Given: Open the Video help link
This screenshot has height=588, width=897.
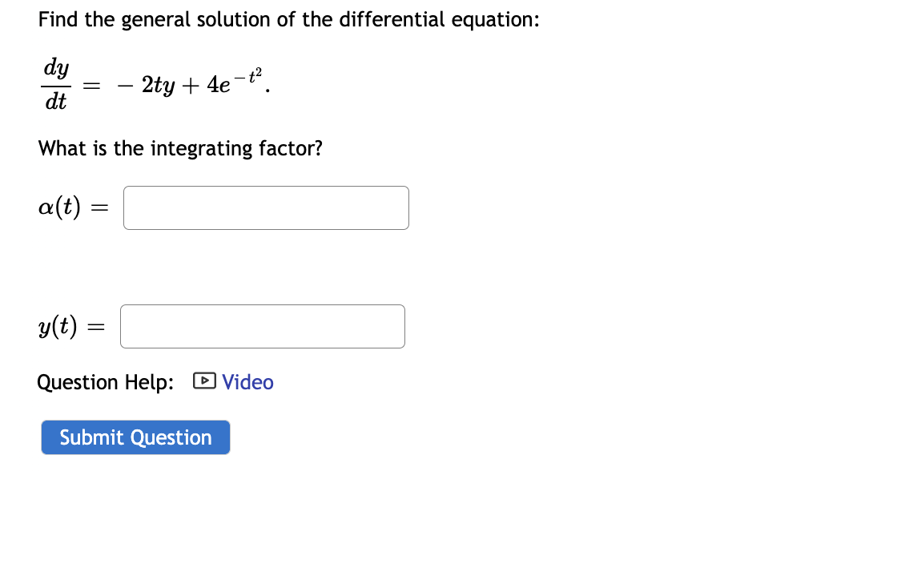Looking at the screenshot, I should coord(247,382).
